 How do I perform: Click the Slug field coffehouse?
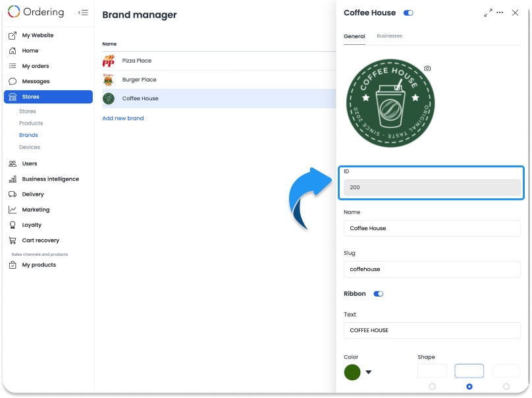pos(432,270)
